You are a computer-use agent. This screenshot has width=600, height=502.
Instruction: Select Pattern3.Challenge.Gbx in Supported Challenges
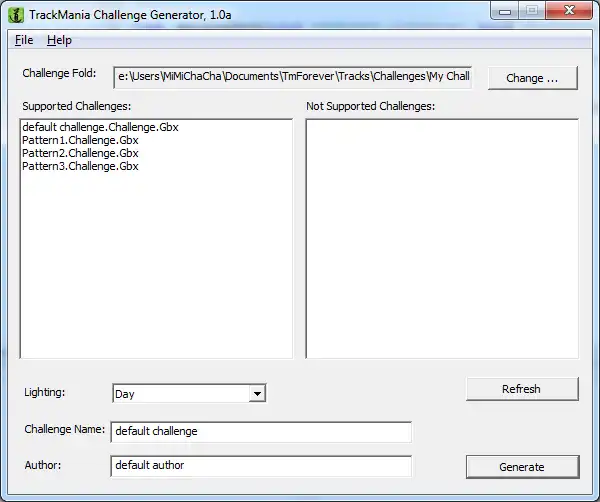tap(80, 166)
